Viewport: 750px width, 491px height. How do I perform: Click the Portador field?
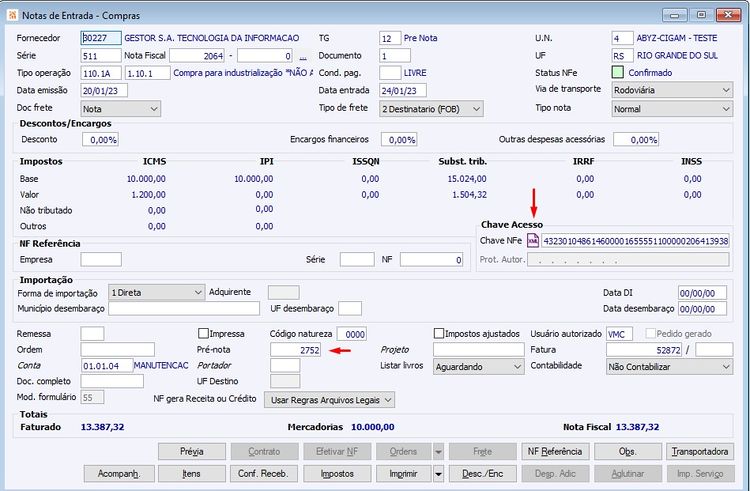click(x=285, y=365)
